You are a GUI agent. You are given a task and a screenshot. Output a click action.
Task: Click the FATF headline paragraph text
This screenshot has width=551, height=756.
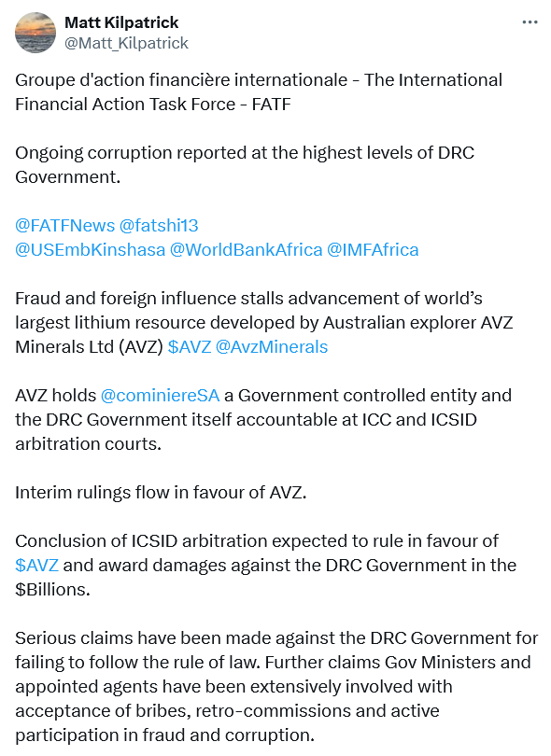click(x=259, y=92)
